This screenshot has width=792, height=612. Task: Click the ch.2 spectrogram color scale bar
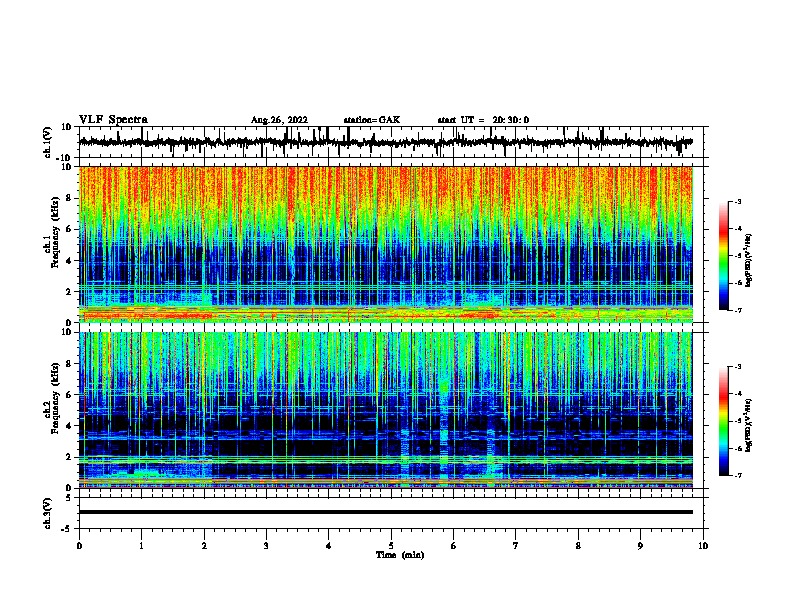click(x=724, y=421)
